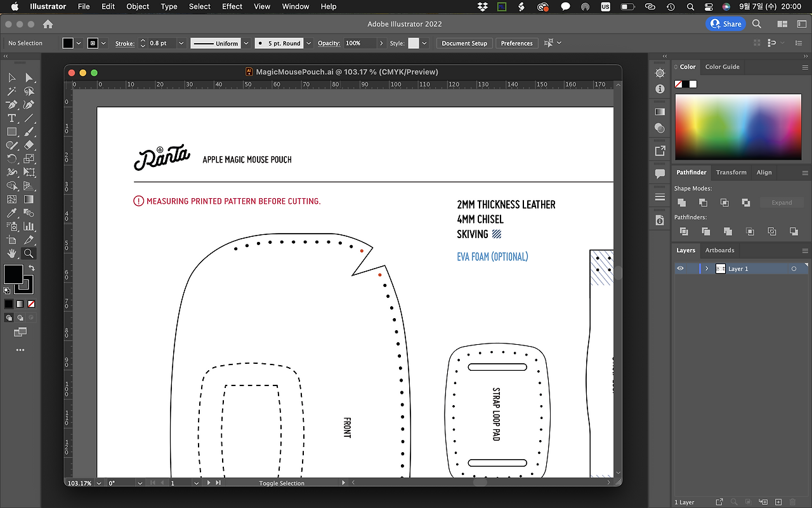The image size is (812, 508).
Task: Go to Illustrator Home screen
Action: pos(48,24)
